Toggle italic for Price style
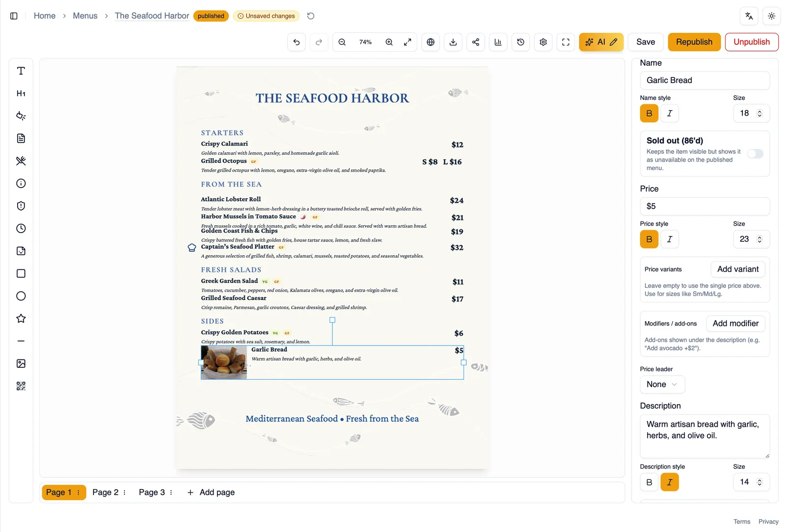Image resolution: width=787 pixels, height=532 pixels. coord(669,239)
